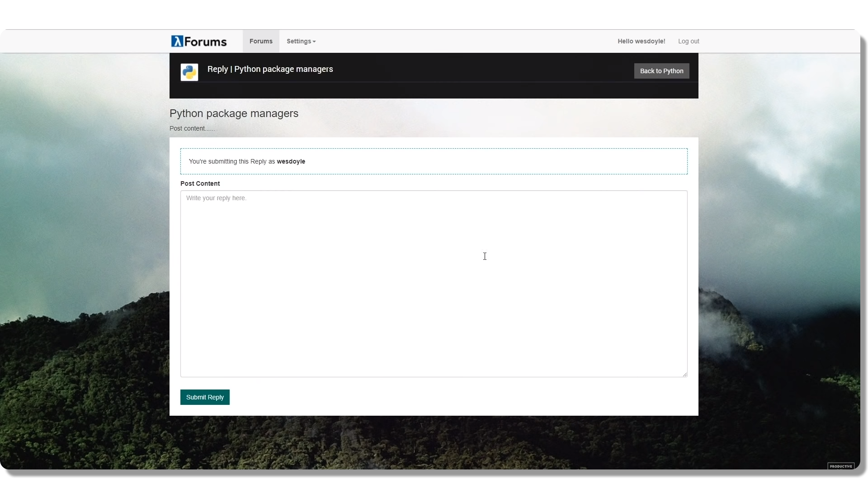Screen dimensions: 868x488
Task: Open the Forums nav tab
Action: click(x=261, y=41)
